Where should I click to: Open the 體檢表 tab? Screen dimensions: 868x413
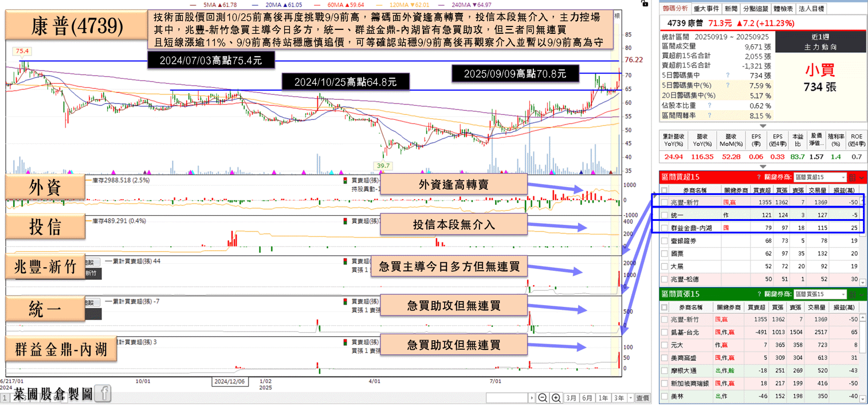[x=783, y=9]
